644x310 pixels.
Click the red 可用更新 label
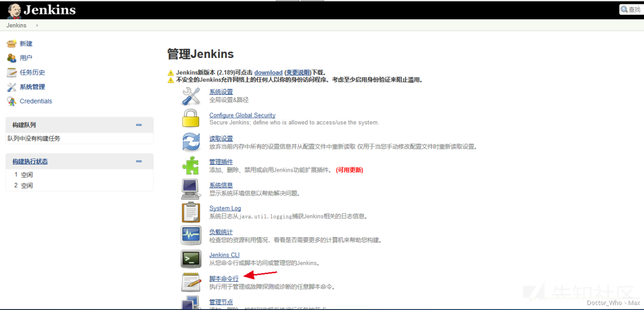click(x=350, y=170)
